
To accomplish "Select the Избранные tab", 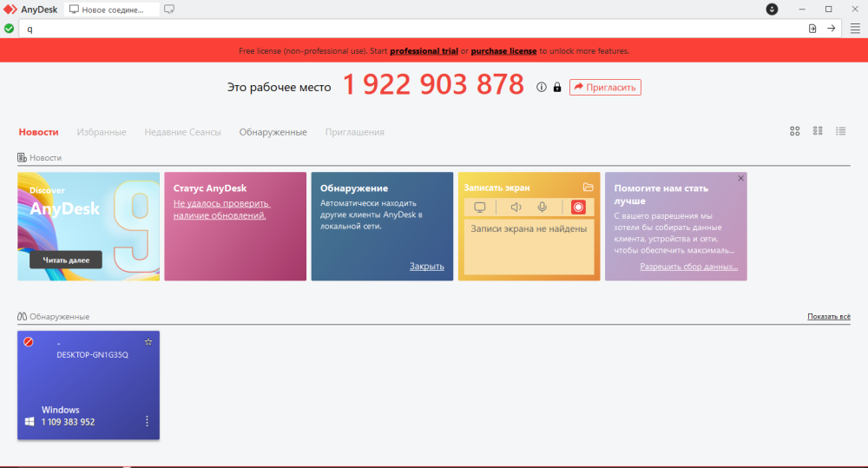I will pos(102,132).
